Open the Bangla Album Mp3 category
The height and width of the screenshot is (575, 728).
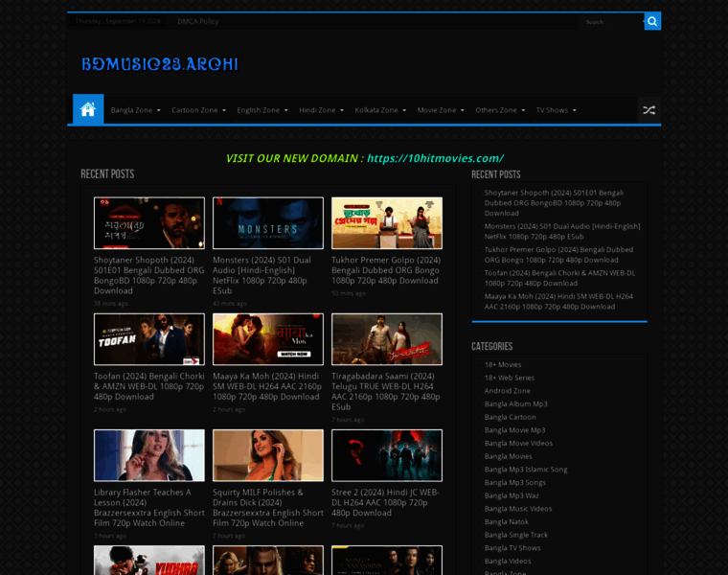[x=515, y=403]
